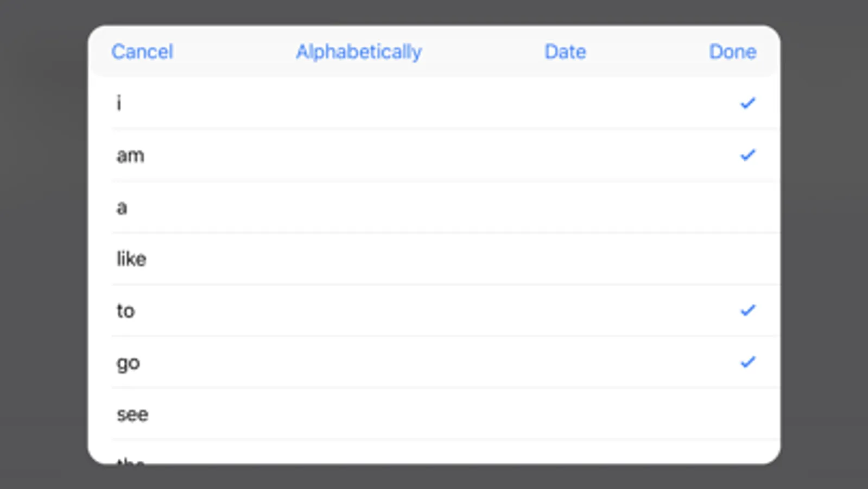The width and height of the screenshot is (868, 489).
Task: Sort the word list by Date
Action: coord(565,52)
